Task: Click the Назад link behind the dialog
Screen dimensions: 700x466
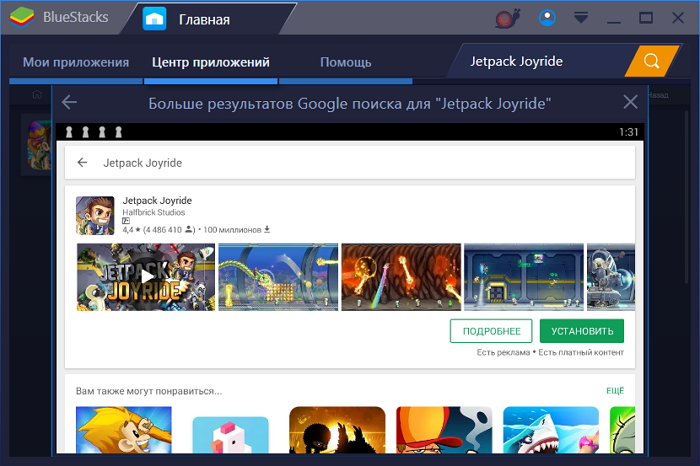Action: pos(658,95)
